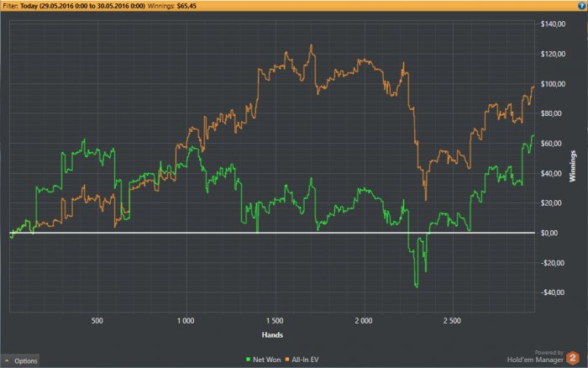Toggle the All-In EV legend label
This screenshot has width=588, height=368.
[305, 360]
